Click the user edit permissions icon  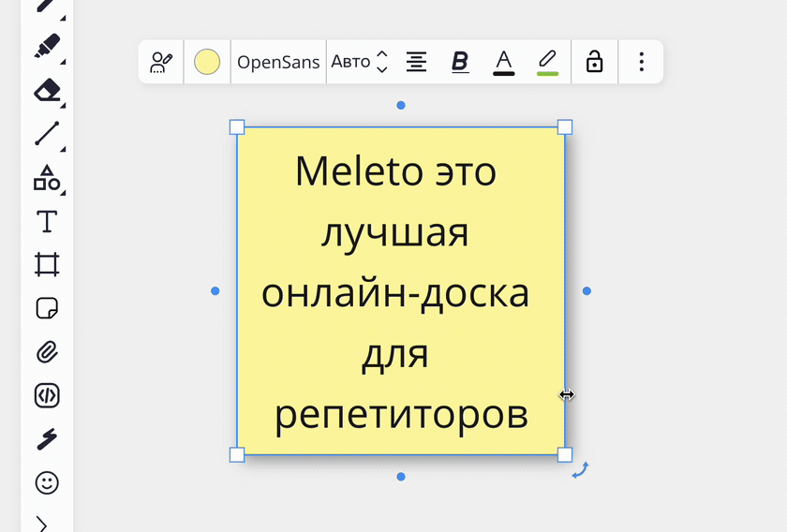[161, 62]
